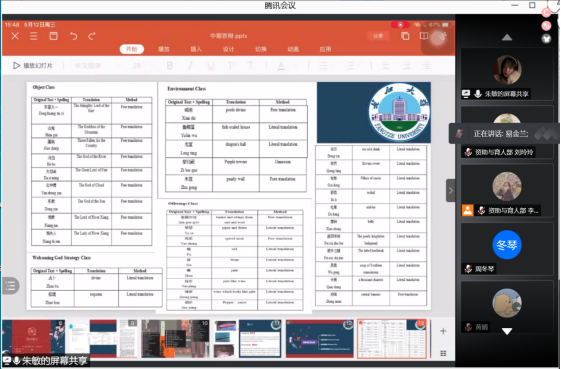Open the hamburger menu in orange toolbar
561x369 pixels.
pyautogui.click(x=34, y=36)
